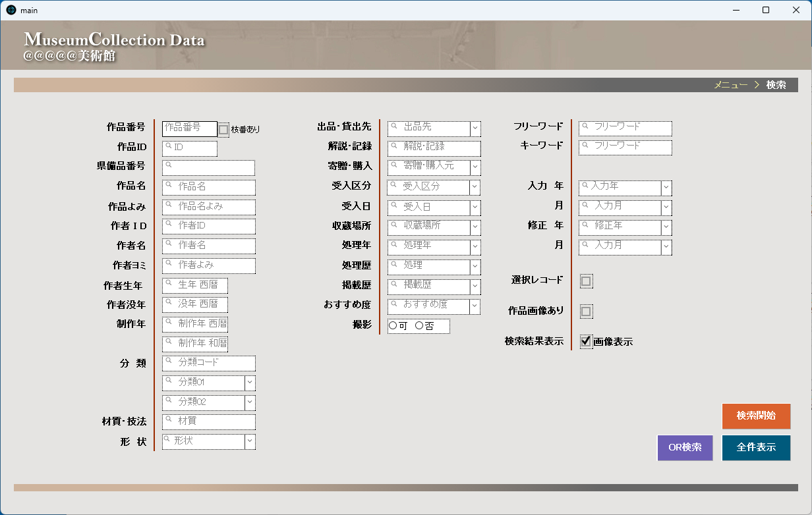Tick the 枝番あり checkbox

(x=223, y=130)
